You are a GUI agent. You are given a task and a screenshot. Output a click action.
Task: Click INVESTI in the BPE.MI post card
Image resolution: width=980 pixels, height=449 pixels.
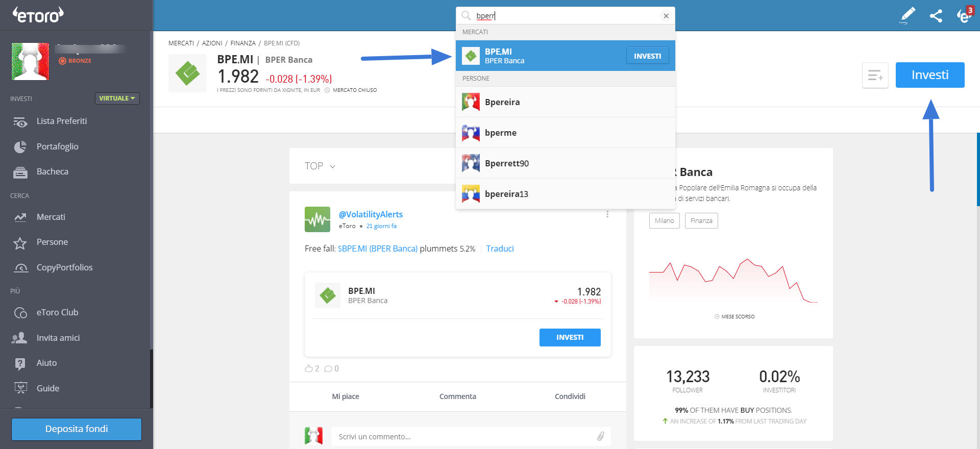570,337
